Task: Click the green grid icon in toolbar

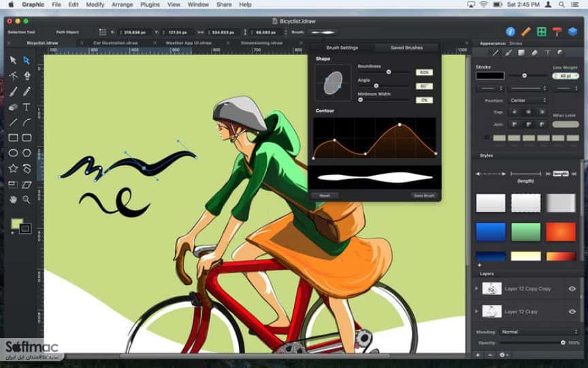Action: tap(542, 32)
